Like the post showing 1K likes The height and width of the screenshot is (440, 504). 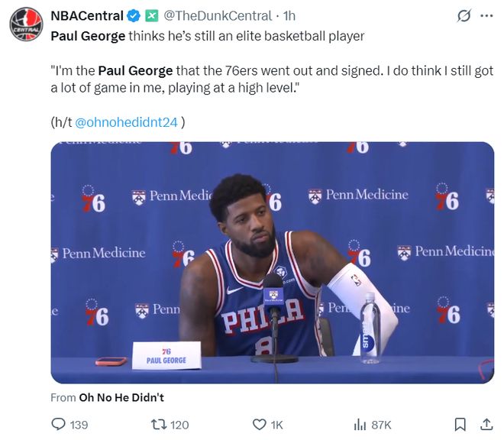click(x=260, y=424)
